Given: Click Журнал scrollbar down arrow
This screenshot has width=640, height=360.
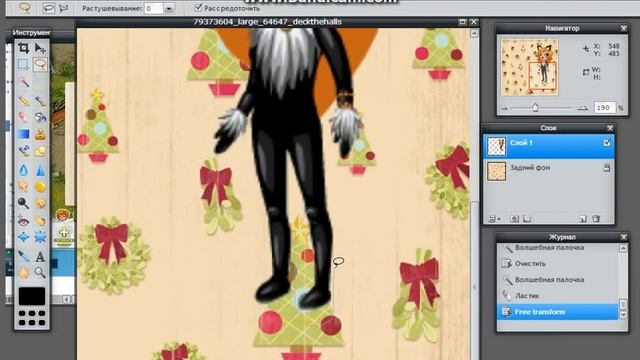Looking at the screenshot, I should pyautogui.click(x=623, y=315).
